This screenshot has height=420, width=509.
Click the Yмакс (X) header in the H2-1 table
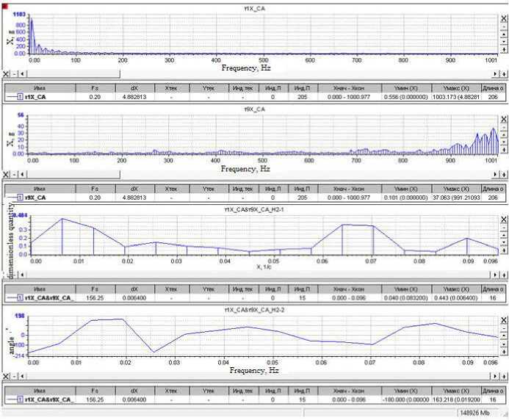coord(456,289)
